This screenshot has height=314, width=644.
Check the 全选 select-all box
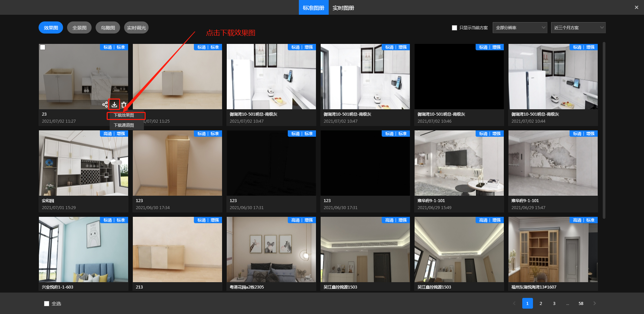point(47,304)
